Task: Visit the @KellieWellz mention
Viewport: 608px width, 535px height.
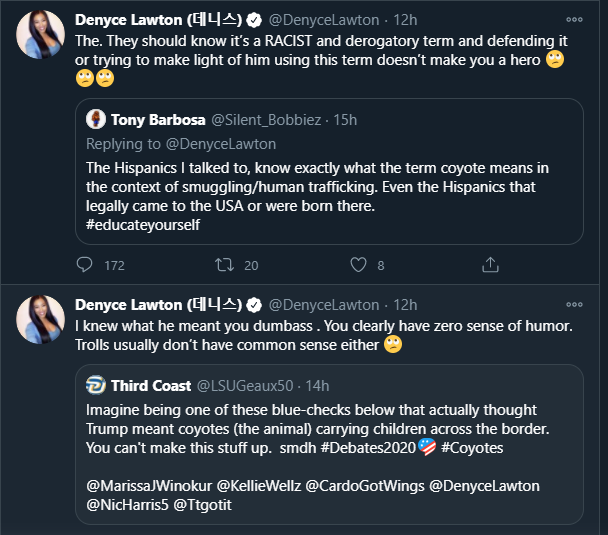Action: (259, 486)
